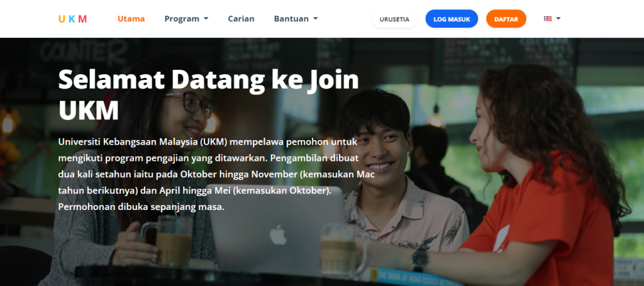Screen dimensions: 644x286
Task: Click the blue Log Masuk button
Action: click(x=452, y=19)
